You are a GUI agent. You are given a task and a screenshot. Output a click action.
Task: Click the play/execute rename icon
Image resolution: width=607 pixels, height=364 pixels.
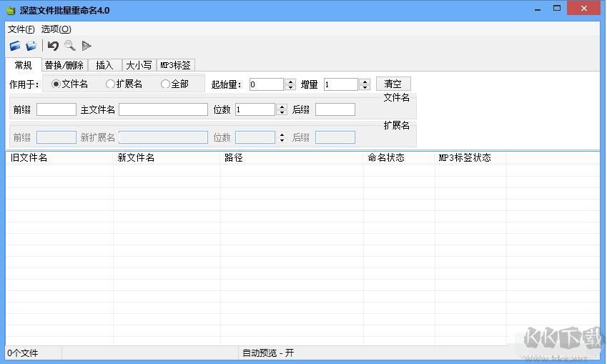coord(87,46)
